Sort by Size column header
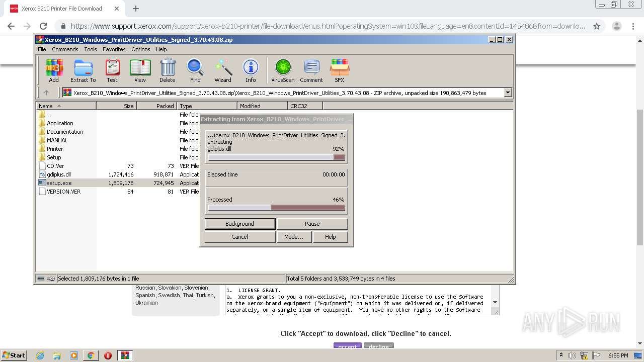This screenshot has width=644, height=362. coord(116,106)
